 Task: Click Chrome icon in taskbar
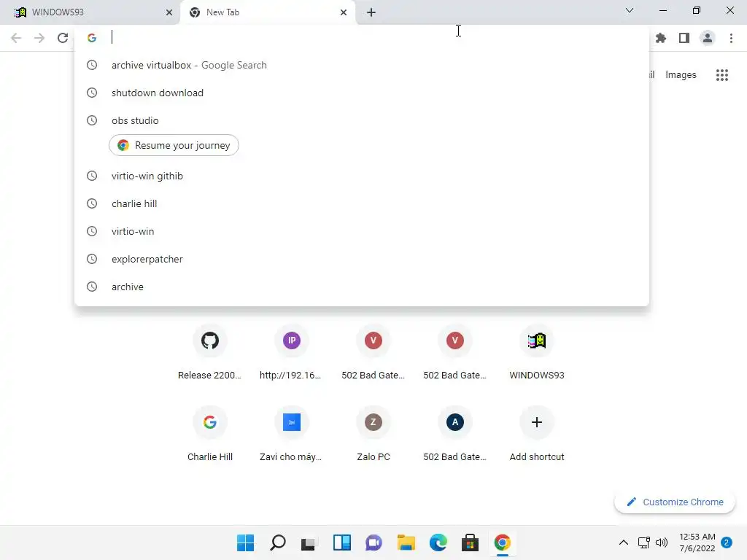[x=502, y=542]
